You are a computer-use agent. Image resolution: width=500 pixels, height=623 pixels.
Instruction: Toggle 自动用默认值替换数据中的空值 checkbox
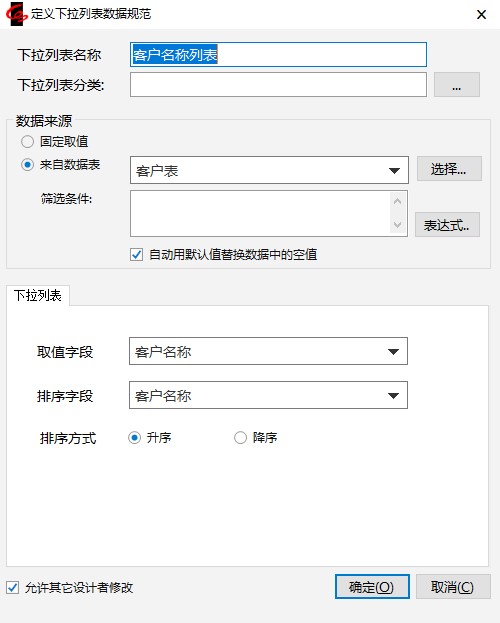(x=136, y=254)
